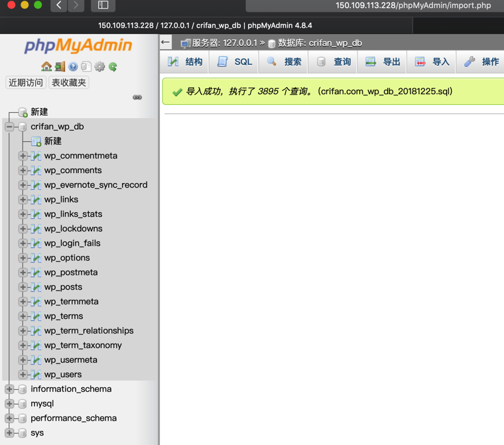
Task: Click the import success message text
Action: tap(319, 92)
